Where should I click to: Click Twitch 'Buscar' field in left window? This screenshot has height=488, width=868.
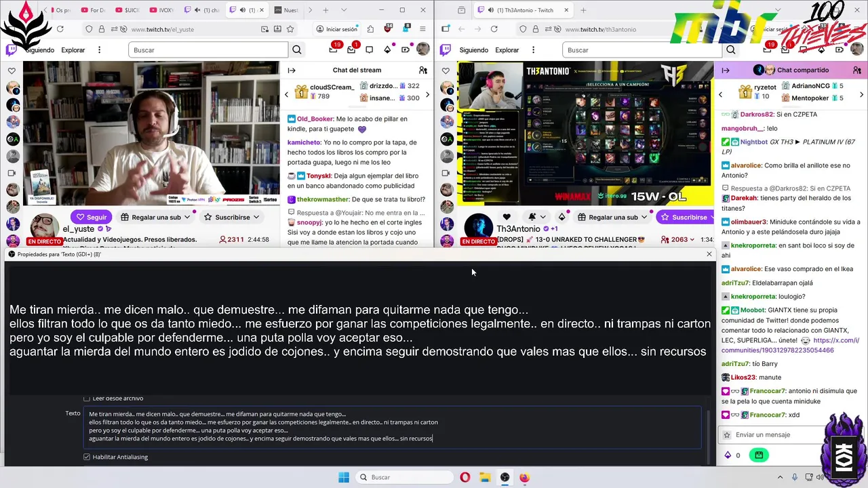click(208, 49)
